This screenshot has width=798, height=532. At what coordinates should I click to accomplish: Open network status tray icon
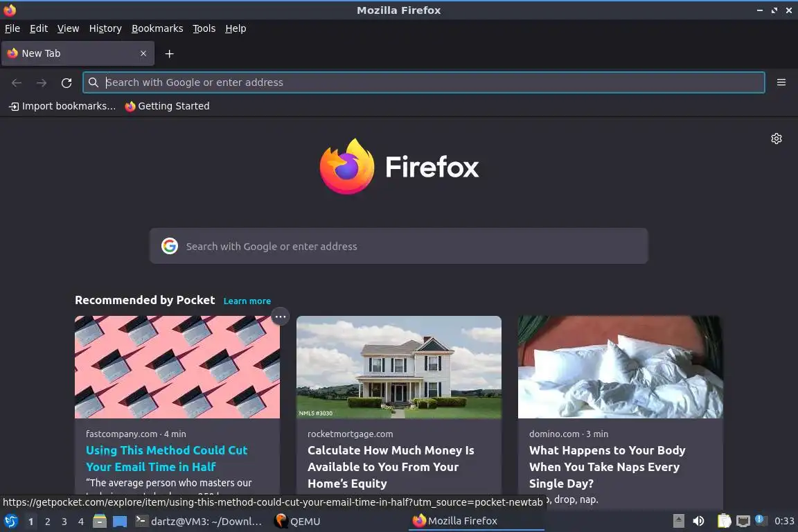(x=743, y=521)
